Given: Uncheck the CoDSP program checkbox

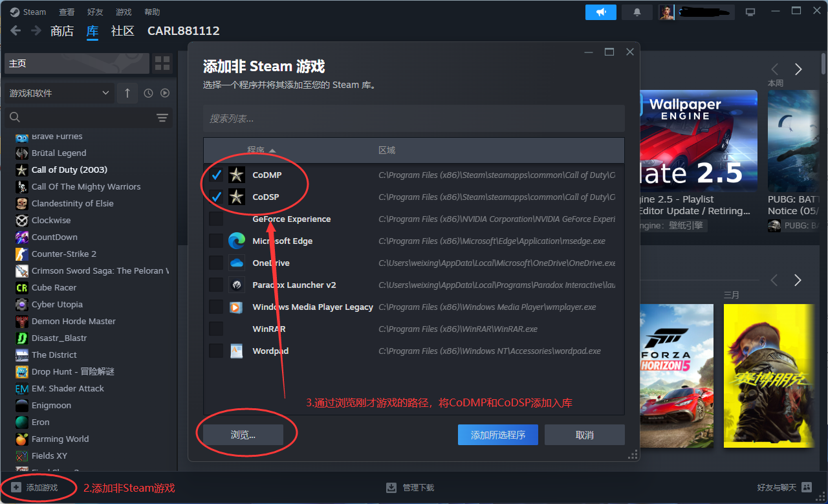Looking at the screenshot, I should click(x=216, y=197).
